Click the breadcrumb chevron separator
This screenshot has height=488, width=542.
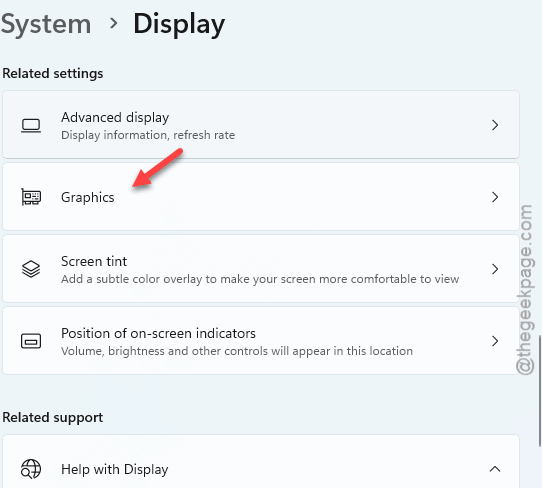pos(113,24)
